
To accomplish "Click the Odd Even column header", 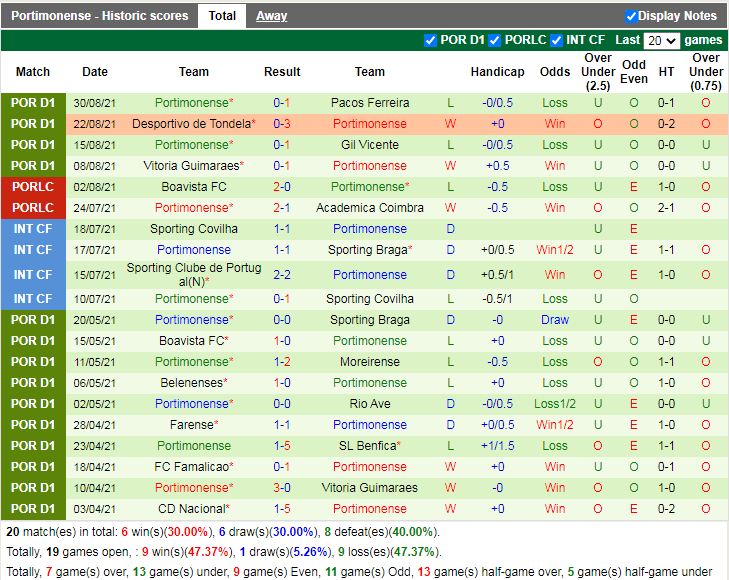I will click(x=634, y=72).
